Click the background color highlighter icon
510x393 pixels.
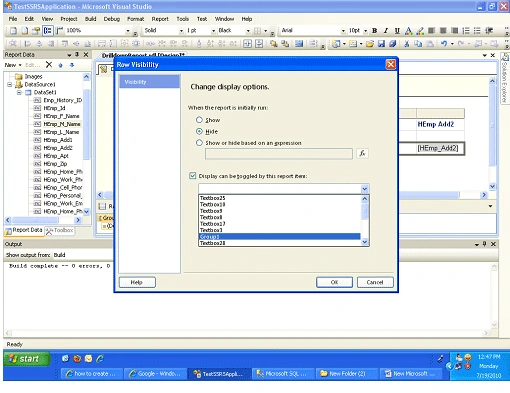(420, 31)
